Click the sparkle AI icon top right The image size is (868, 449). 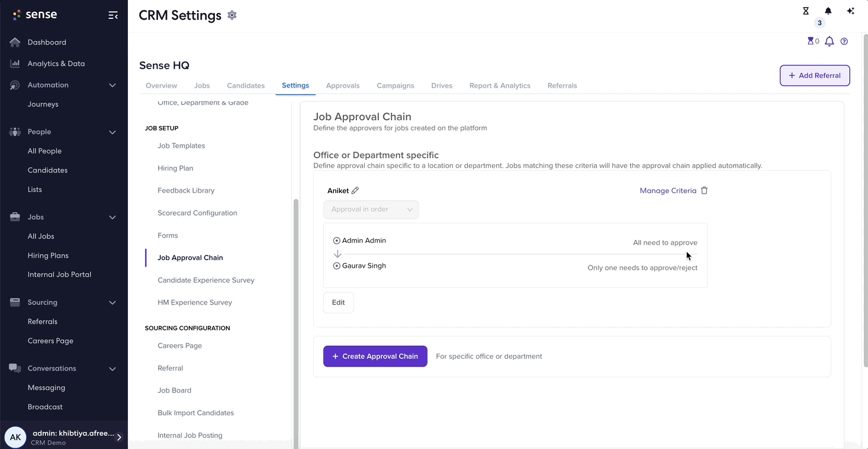click(x=851, y=11)
